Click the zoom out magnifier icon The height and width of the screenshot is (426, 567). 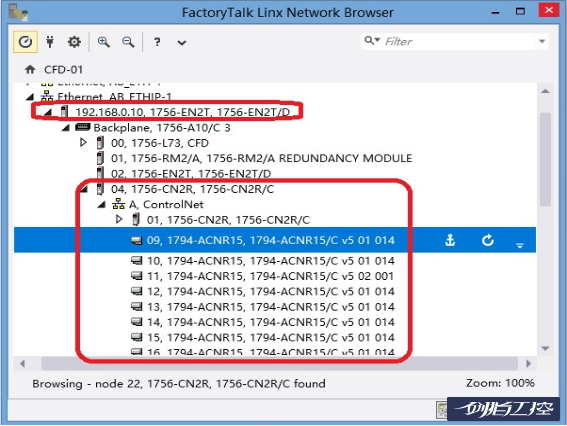pos(128,42)
